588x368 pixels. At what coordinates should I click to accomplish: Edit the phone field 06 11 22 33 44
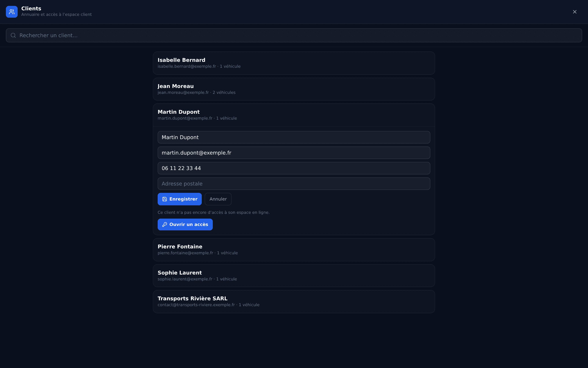coord(294,168)
